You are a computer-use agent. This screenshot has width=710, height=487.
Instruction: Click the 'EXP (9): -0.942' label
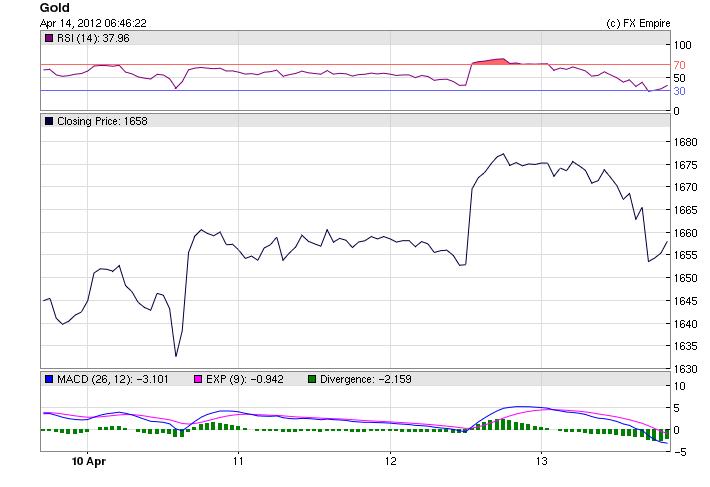245,379
